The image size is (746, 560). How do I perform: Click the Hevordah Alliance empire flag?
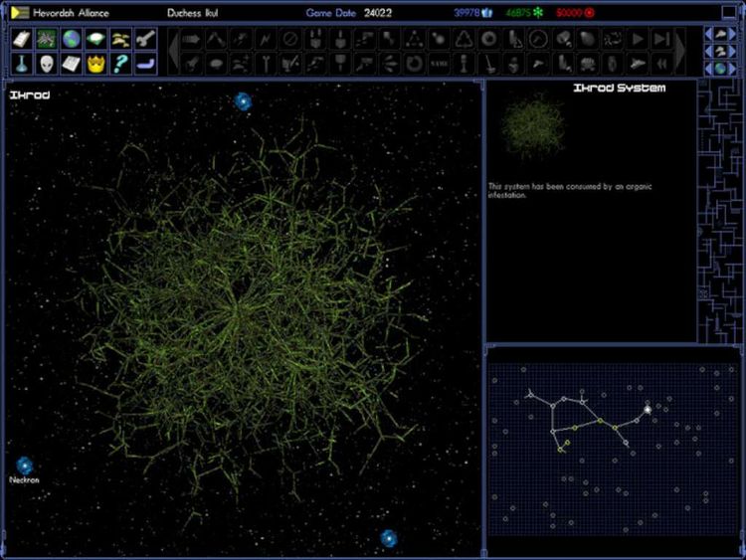pyautogui.click(x=20, y=13)
